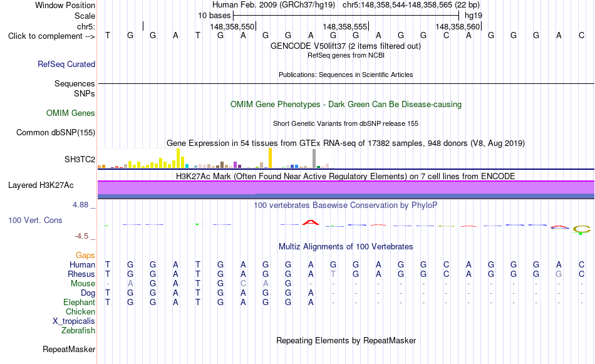Click the hg19 assembly label on scale
This screenshot has width=595, height=364.
pyautogui.click(x=473, y=16)
